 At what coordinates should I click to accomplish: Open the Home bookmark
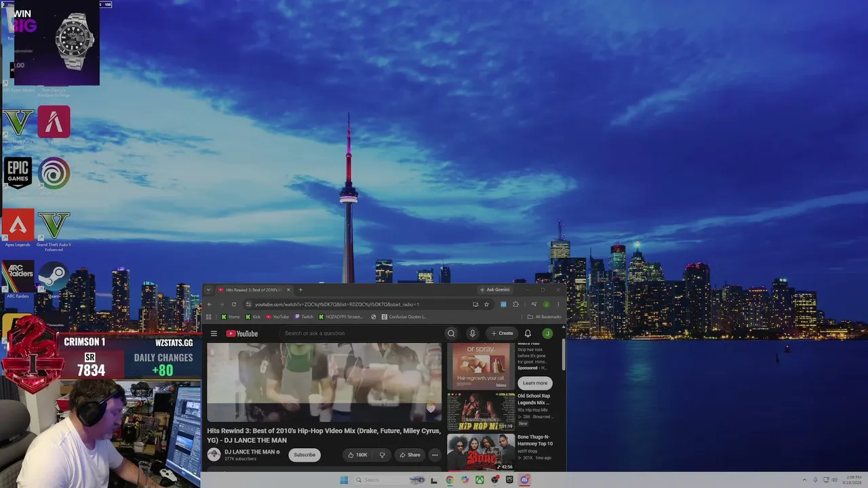click(x=231, y=317)
